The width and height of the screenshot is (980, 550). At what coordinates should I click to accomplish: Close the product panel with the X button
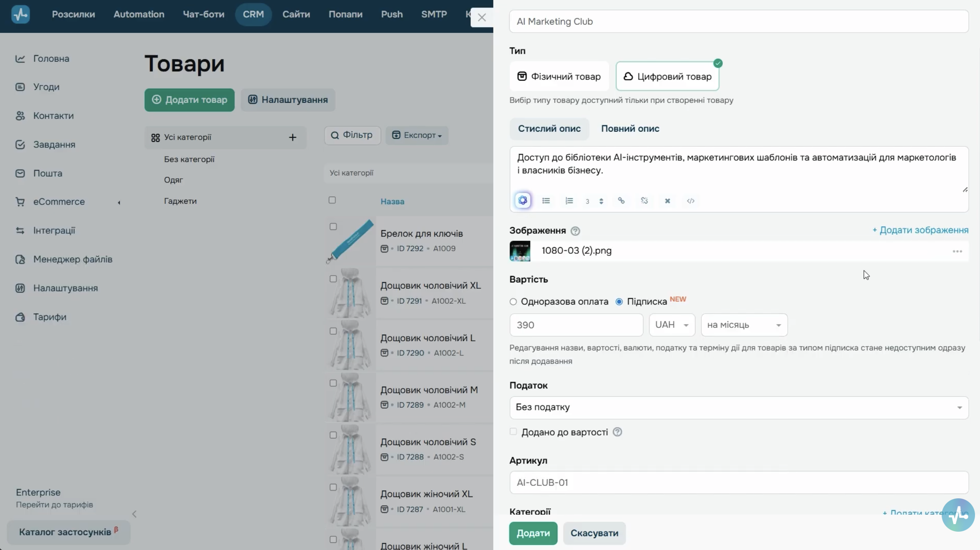482,17
